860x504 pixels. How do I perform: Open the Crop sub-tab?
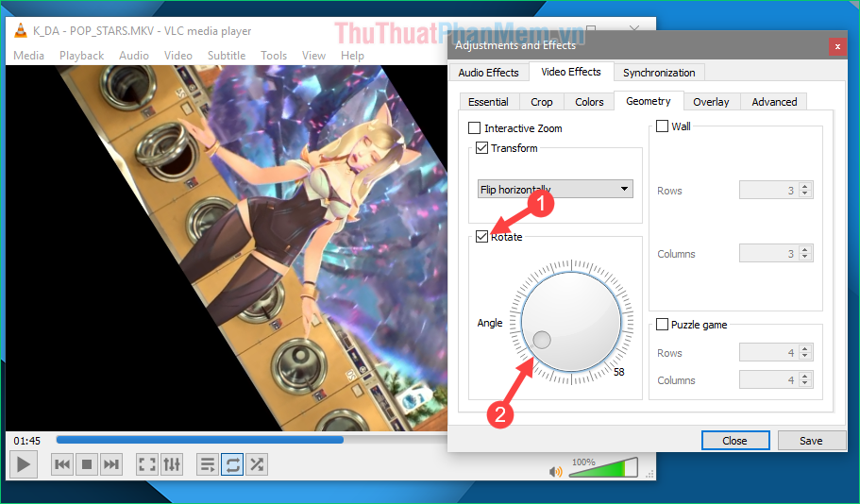[x=541, y=101]
